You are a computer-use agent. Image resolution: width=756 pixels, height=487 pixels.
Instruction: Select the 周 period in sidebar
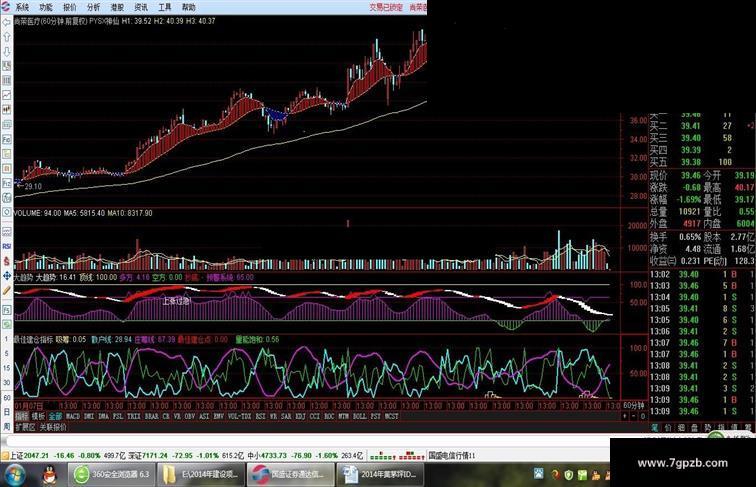pyautogui.click(x=7, y=426)
